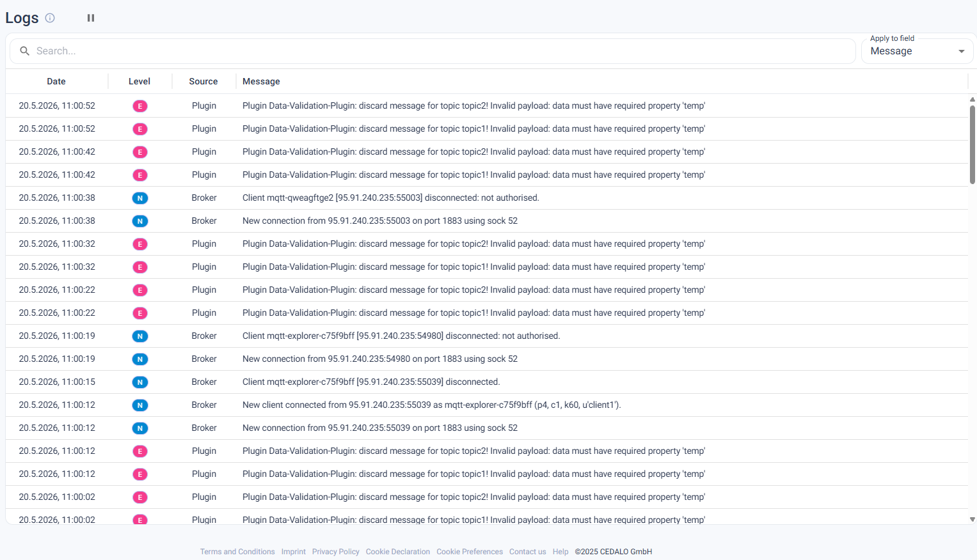
Task: Click the Source column header
Action: tap(203, 81)
